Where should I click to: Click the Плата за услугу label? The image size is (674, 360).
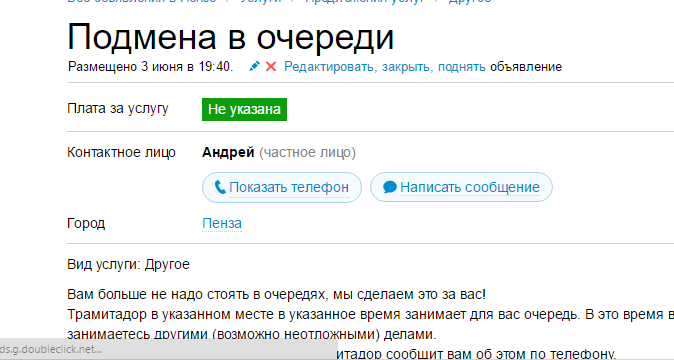[118, 109]
